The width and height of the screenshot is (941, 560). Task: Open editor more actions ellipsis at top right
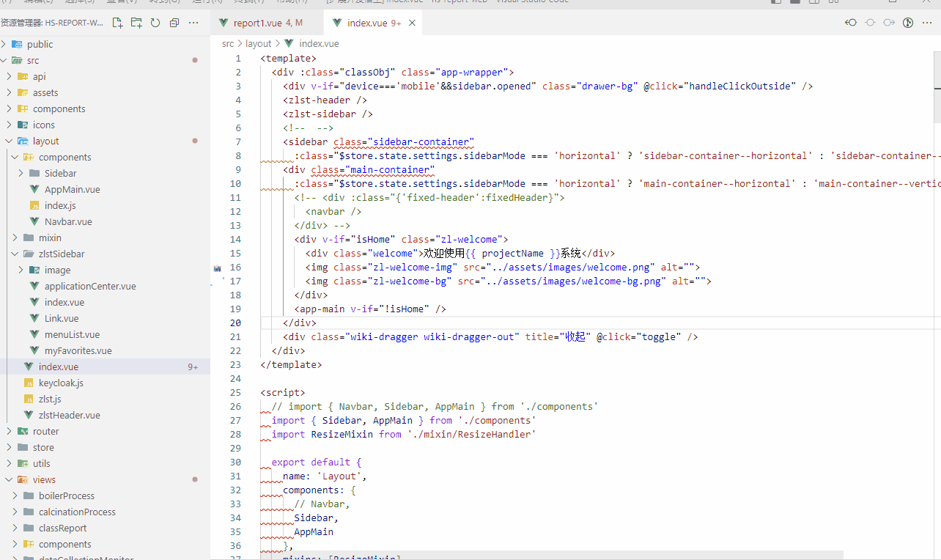(927, 23)
